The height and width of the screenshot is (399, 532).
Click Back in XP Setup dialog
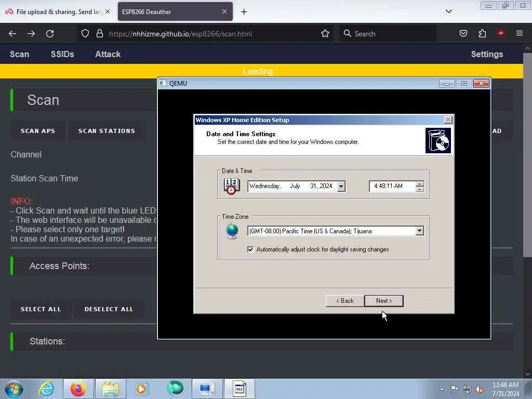345,301
